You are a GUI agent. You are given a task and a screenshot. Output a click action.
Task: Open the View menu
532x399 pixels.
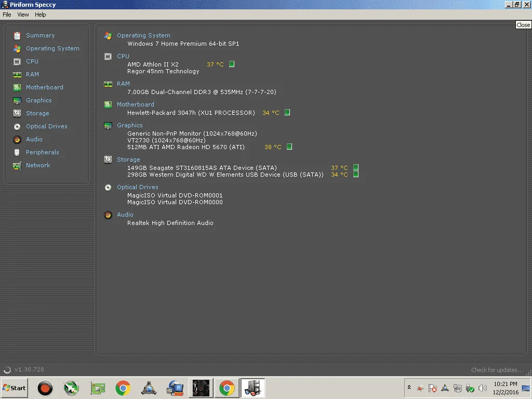point(23,15)
